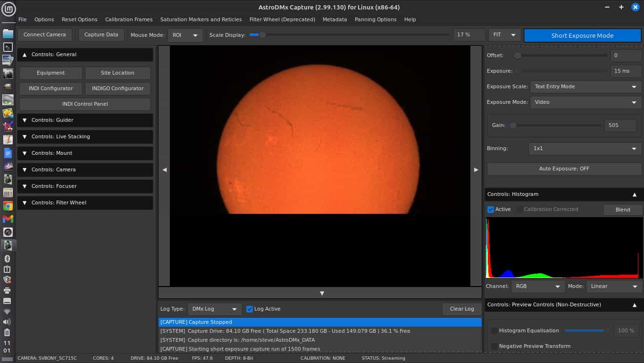Open the Calibration Frames menu
The height and width of the screenshot is (363, 644).
[x=129, y=19]
